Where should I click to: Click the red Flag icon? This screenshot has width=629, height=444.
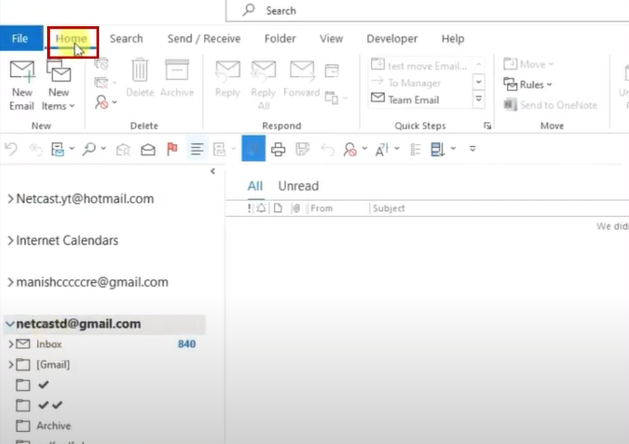(172, 149)
